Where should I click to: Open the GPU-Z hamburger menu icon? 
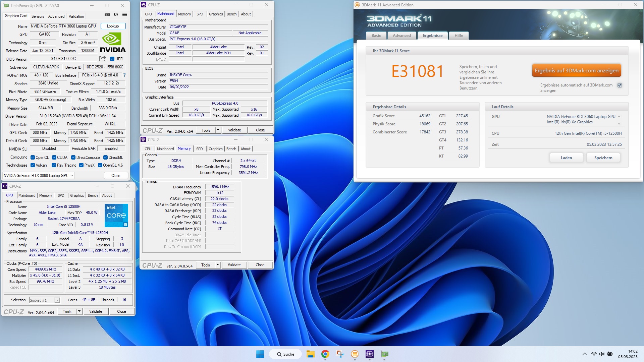pos(125,14)
